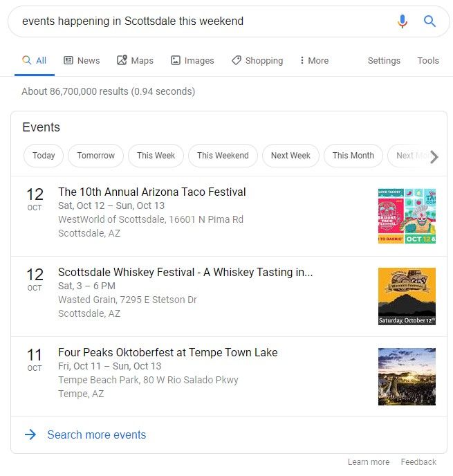
Task: Open the Maps tab
Action: point(135,60)
